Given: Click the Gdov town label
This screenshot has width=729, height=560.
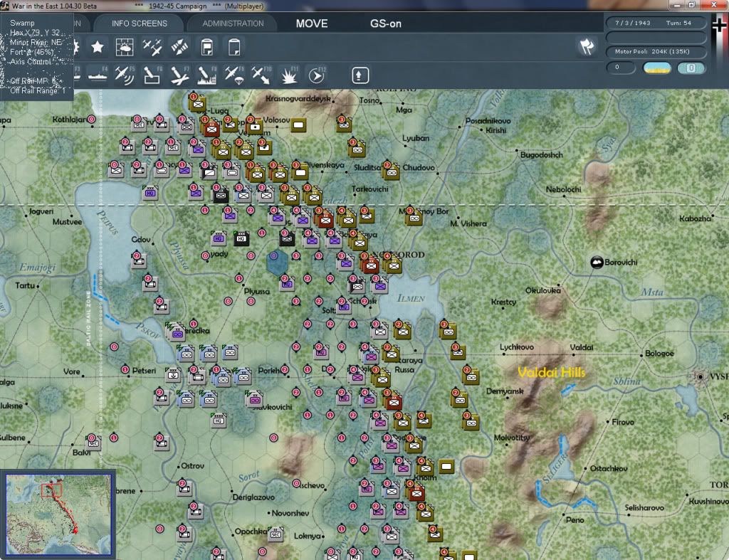Looking at the screenshot, I should pos(141,239).
